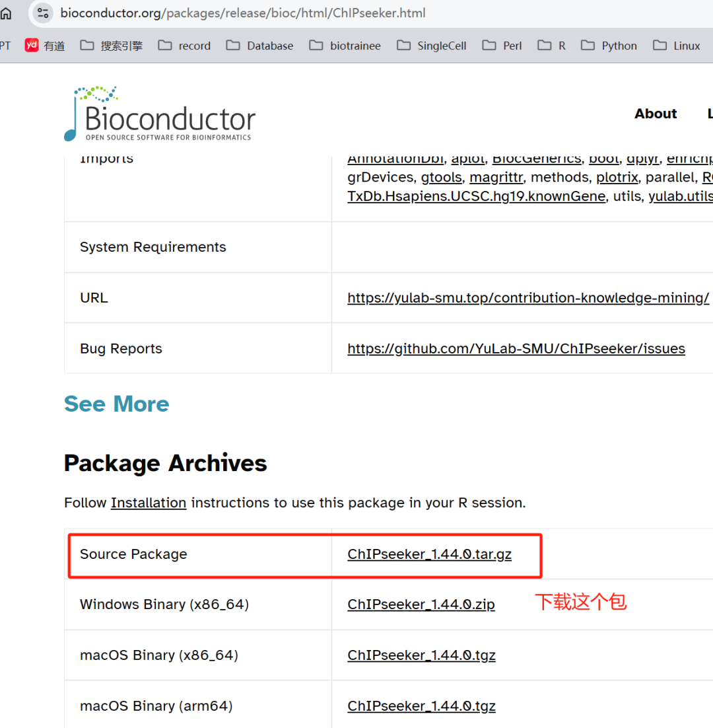Open the record bookmark folder
The height and width of the screenshot is (728, 713).
(184, 46)
